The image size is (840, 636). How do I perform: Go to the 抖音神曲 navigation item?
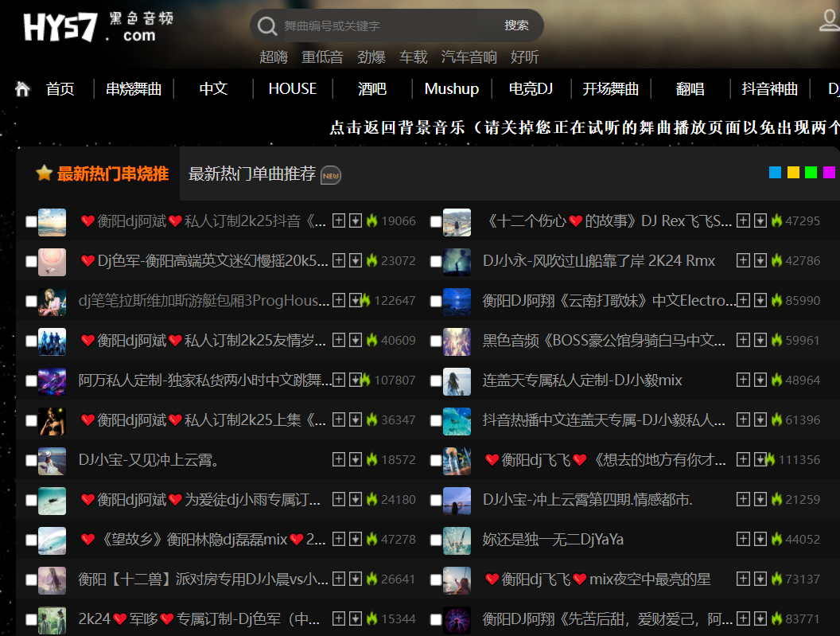pyautogui.click(x=769, y=88)
